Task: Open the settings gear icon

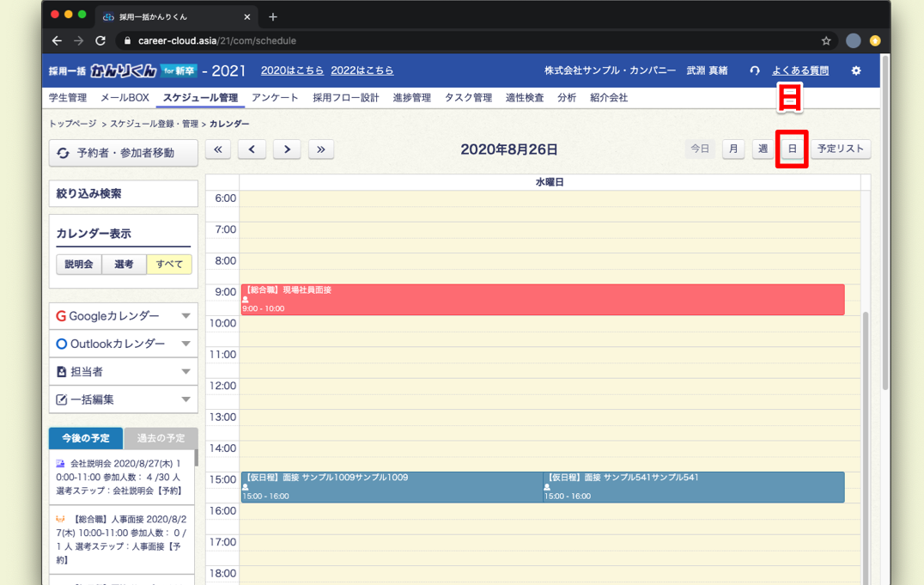Action: click(x=855, y=70)
